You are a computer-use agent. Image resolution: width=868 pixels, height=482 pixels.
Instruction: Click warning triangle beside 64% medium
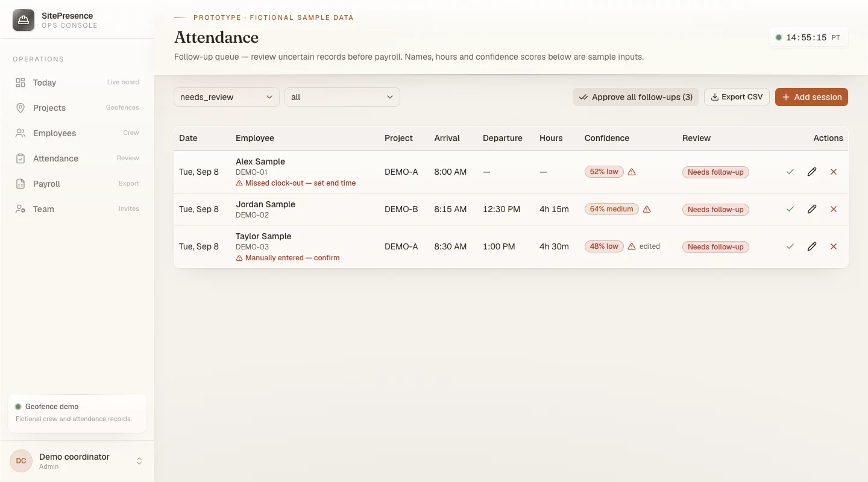647,209
